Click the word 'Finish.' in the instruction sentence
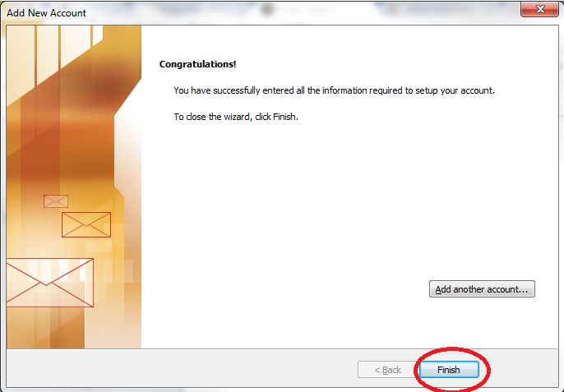This screenshot has height=392, width=564. point(285,117)
